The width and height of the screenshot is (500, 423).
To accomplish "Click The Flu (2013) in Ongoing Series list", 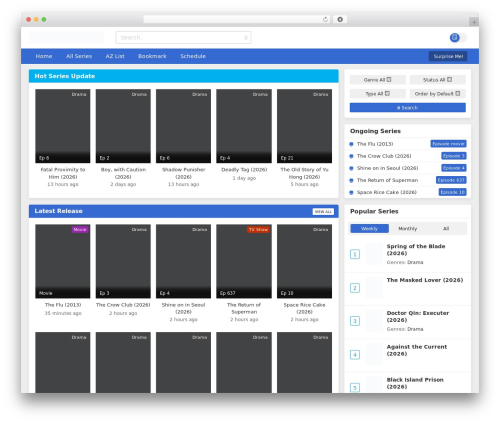I will pos(375,144).
